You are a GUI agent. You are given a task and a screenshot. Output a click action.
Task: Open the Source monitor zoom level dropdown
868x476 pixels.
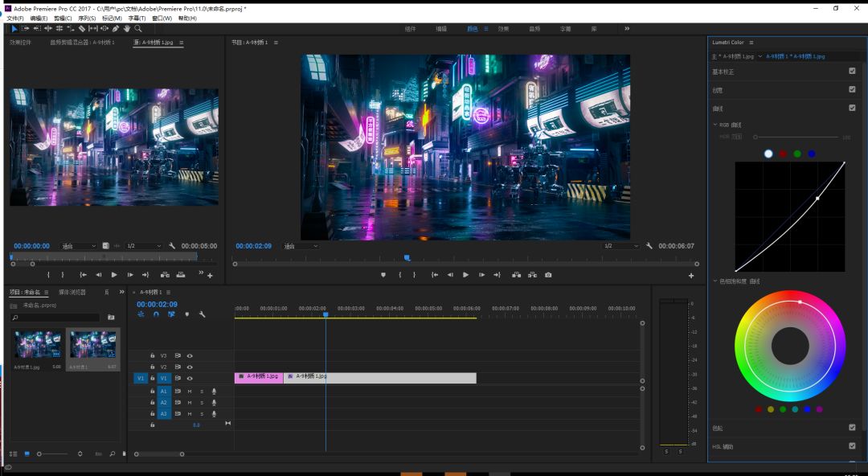79,246
